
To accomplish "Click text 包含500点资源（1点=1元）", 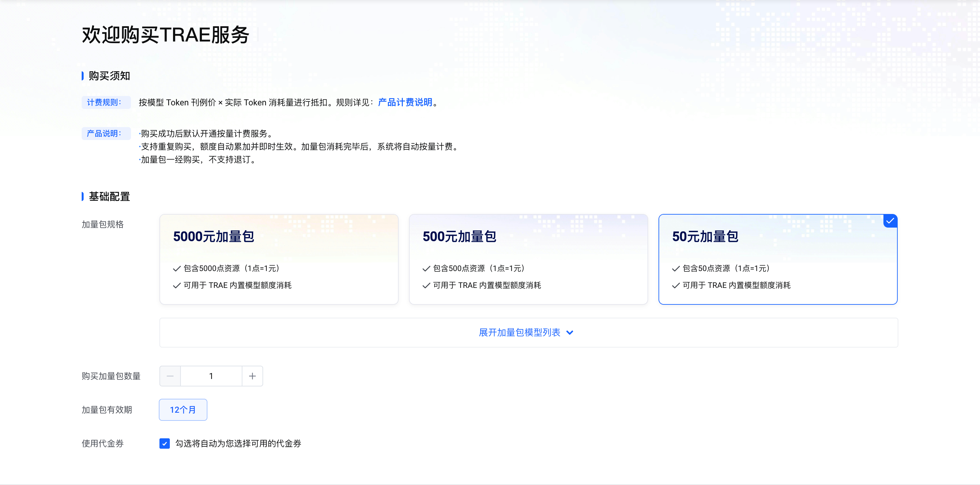I will tap(479, 268).
